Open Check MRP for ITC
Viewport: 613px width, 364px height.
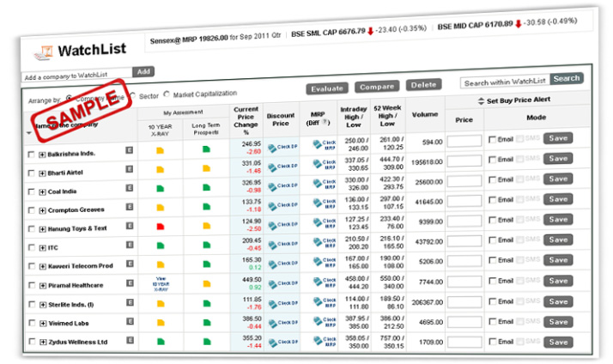[x=325, y=243]
